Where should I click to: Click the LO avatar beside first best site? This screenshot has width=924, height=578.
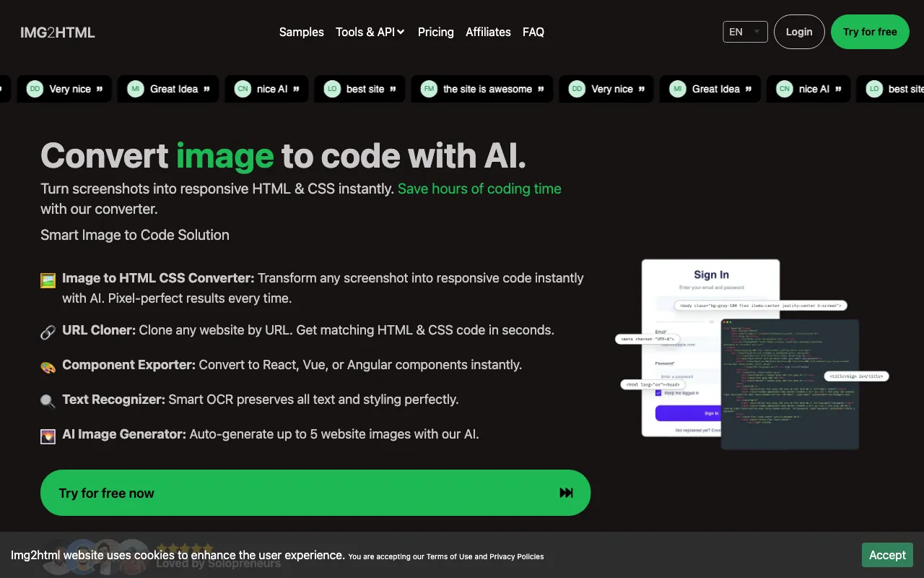[332, 89]
